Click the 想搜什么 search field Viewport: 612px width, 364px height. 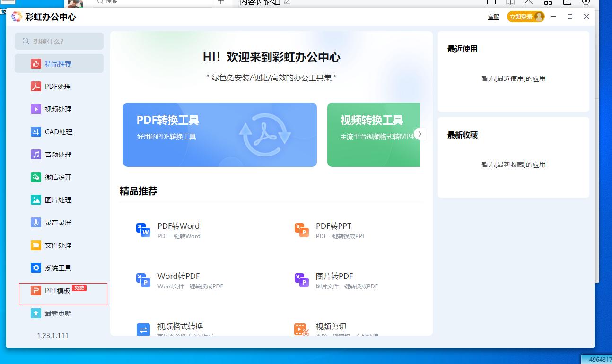59,41
